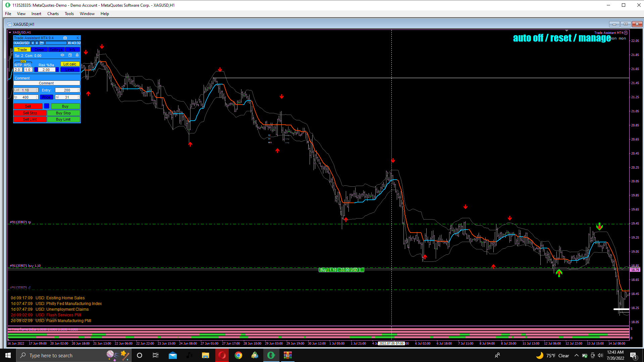This screenshot has height=362, width=644.
Task: Toggle the RR mode button
Action: tap(23, 62)
